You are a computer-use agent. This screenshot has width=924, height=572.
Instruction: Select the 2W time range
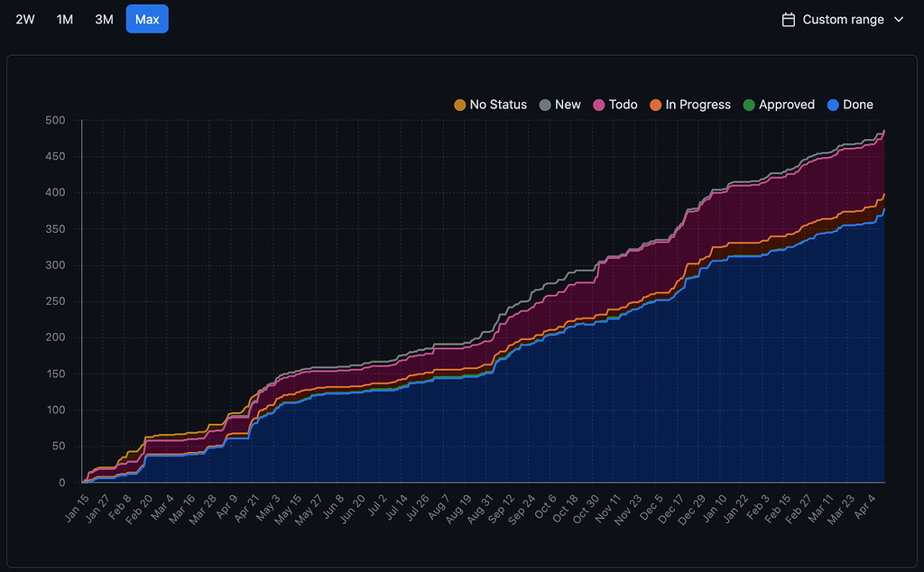click(x=25, y=19)
